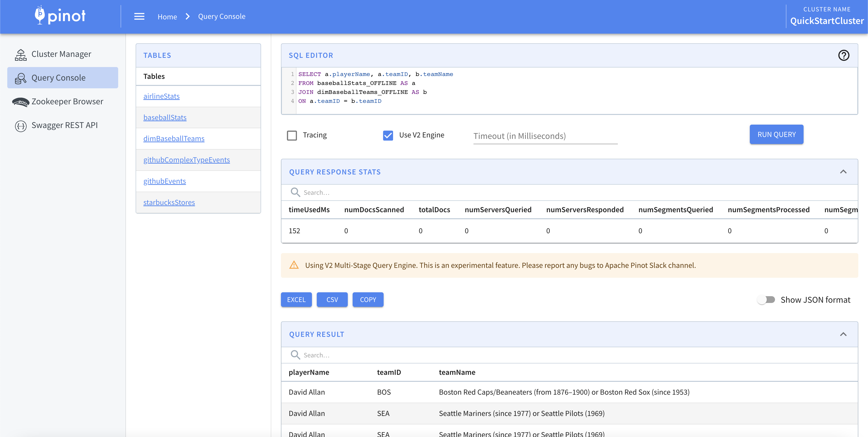Click the Swagger REST API icon
The image size is (868, 437).
[x=21, y=126]
